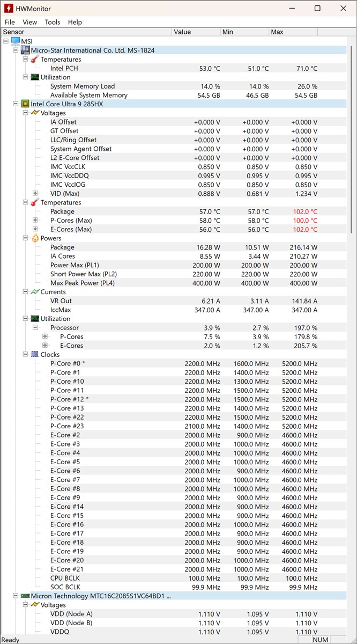Open the File menu

pyautogui.click(x=10, y=22)
